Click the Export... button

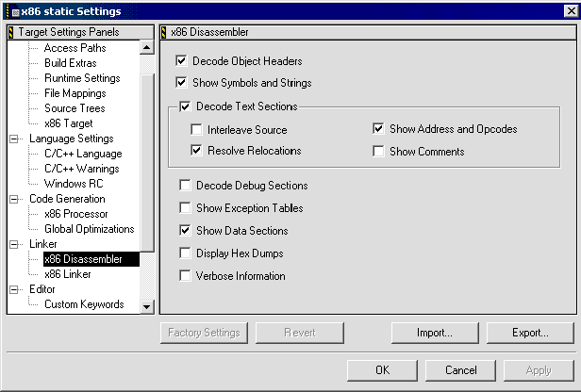530,333
